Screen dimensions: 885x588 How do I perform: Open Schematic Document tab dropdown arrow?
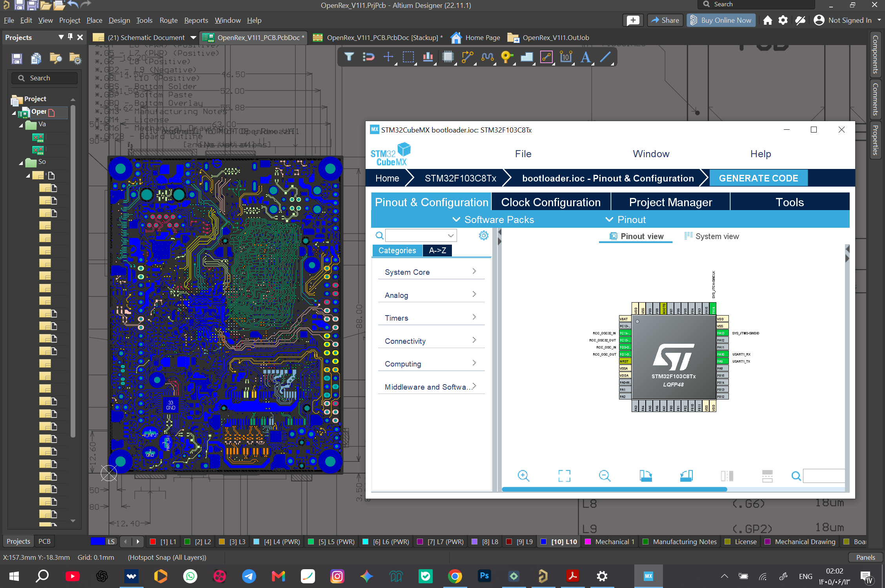(193, 38)
